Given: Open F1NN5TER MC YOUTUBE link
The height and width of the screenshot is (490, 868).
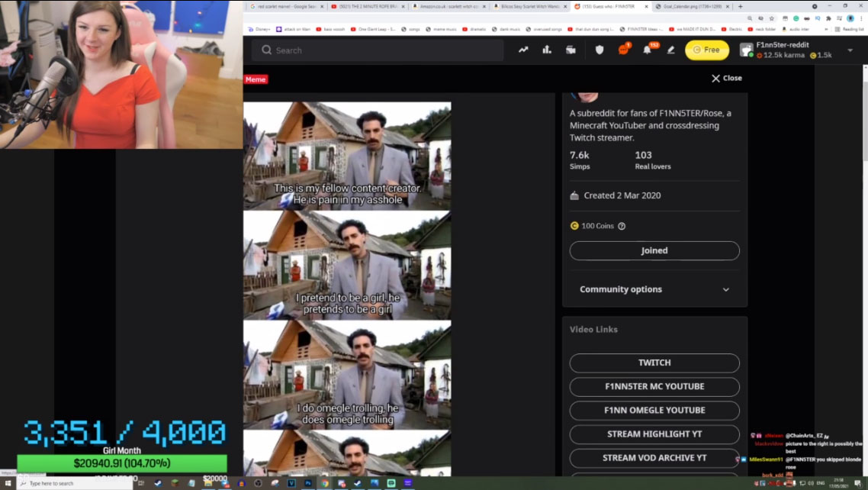Looking at the screenshot, I should [x=654, y=387].
